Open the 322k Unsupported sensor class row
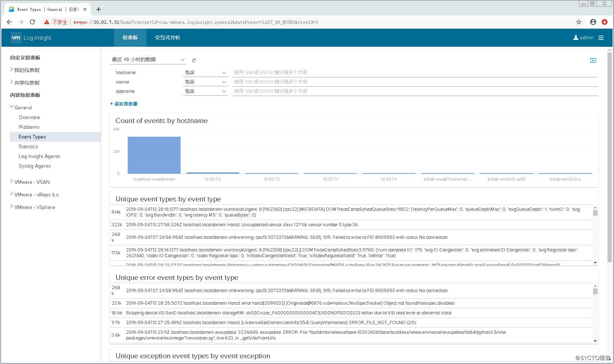 tap(351, 225)
